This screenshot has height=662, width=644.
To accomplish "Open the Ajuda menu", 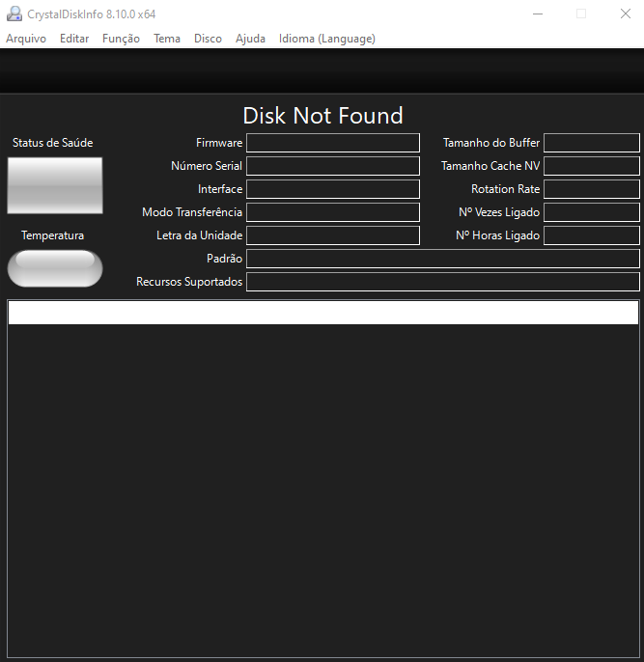I will 250,39.
